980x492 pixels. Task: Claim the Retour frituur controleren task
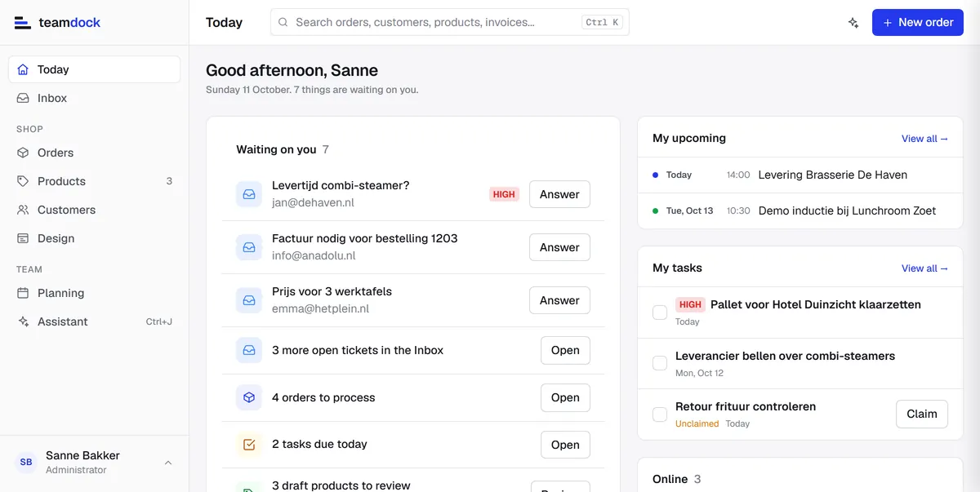[x=922, y=414]
